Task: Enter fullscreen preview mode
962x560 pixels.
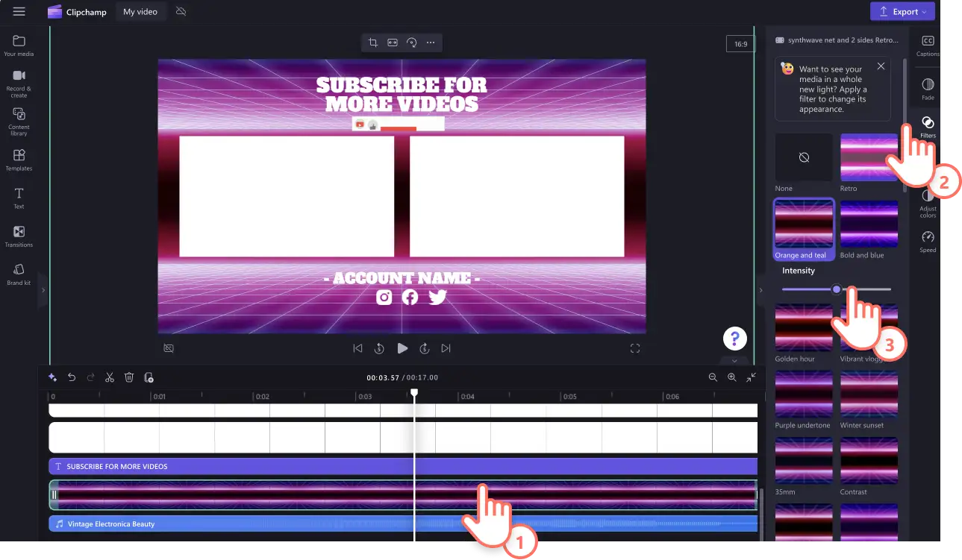Action: coord(635,348)
